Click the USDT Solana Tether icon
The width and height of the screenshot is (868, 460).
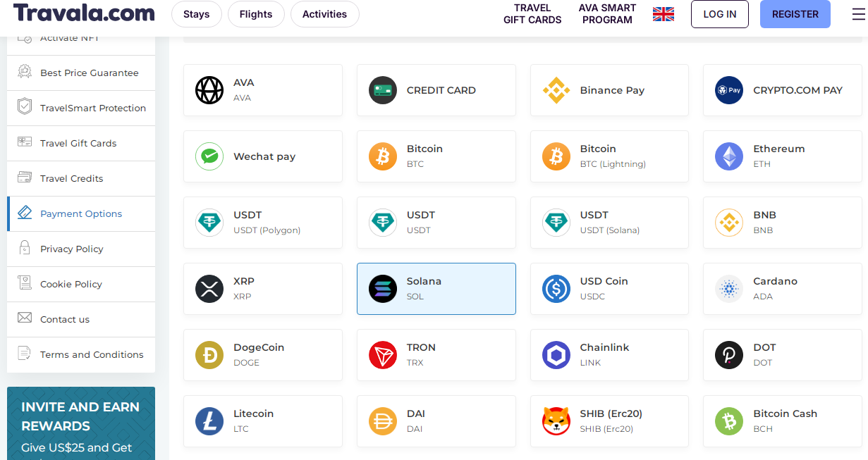[x=556, y=223]
